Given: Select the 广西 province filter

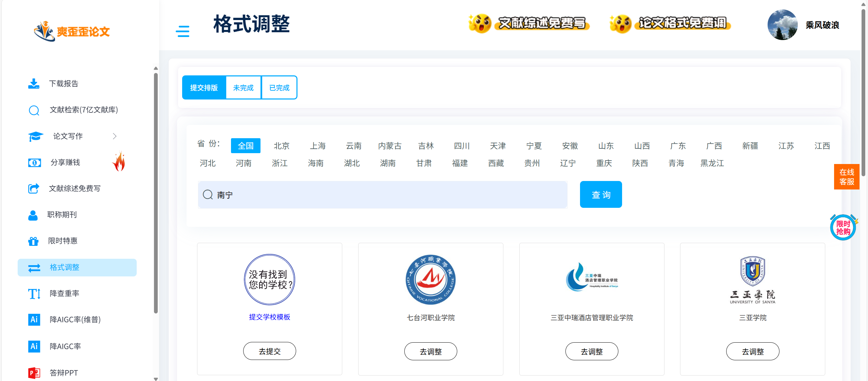Looking at the screenshot, I should tap(714, 146).
